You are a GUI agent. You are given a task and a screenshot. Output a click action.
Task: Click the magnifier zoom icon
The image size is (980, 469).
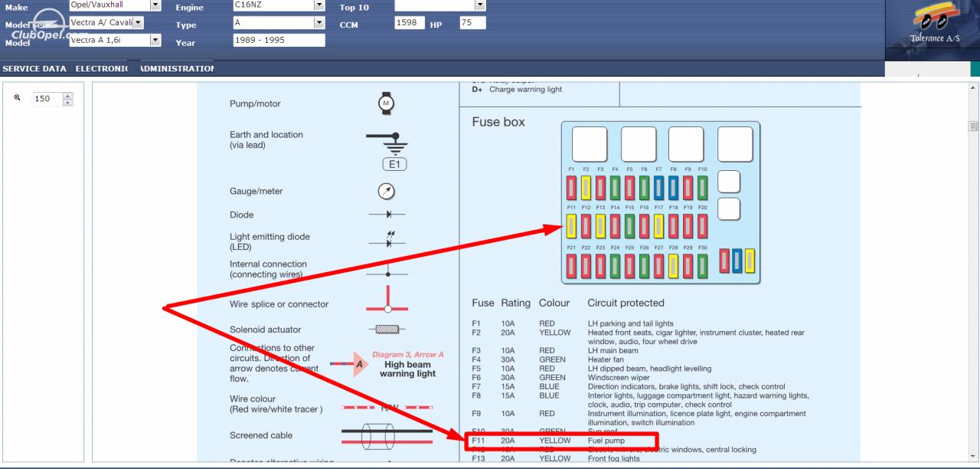coord(17,98)
